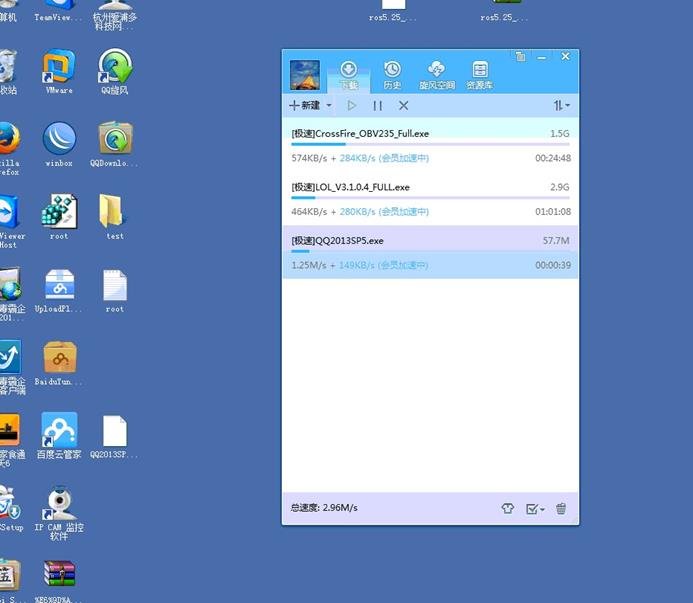Open root registry file desktop icon

(59, 217)
